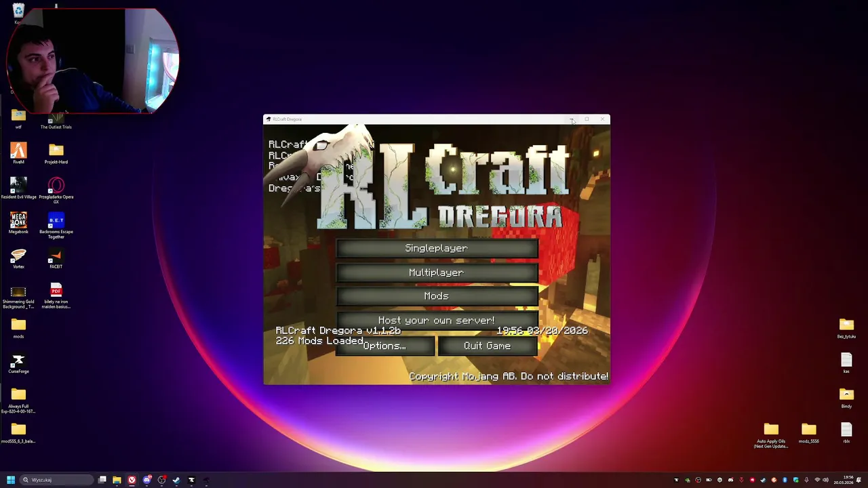Select the wtf folder on desktop
The height and width of the screenshot is (488, 868).
(x=18, y=119)
